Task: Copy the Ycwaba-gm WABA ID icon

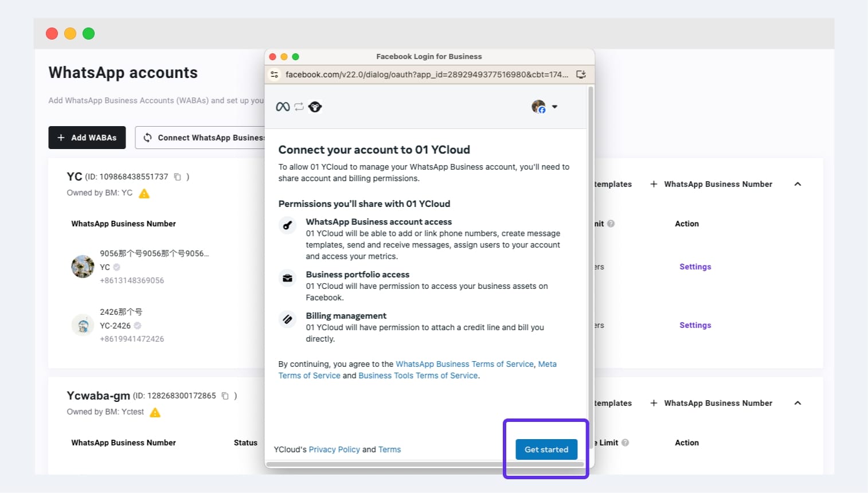Action: click(x=225, y=396)
